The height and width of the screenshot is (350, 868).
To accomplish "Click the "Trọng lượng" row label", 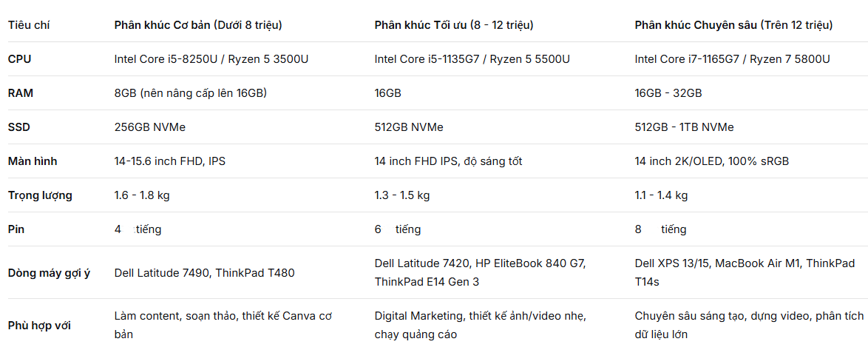I will coord(40,195).
